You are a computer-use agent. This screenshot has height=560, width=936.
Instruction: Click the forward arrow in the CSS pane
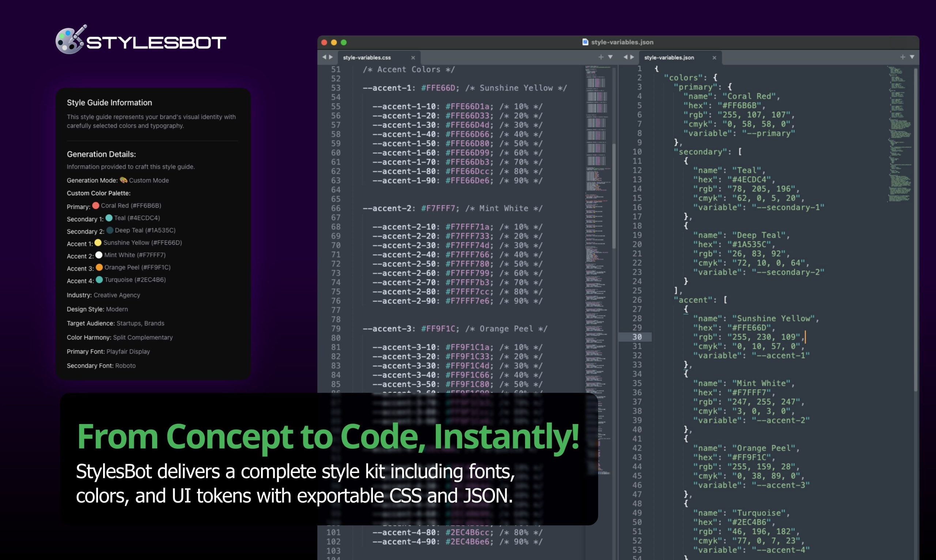click(x=331, y=57)
